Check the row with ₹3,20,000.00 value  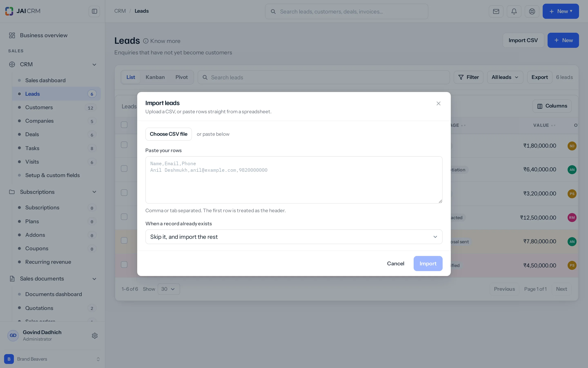tap(124, 193)
